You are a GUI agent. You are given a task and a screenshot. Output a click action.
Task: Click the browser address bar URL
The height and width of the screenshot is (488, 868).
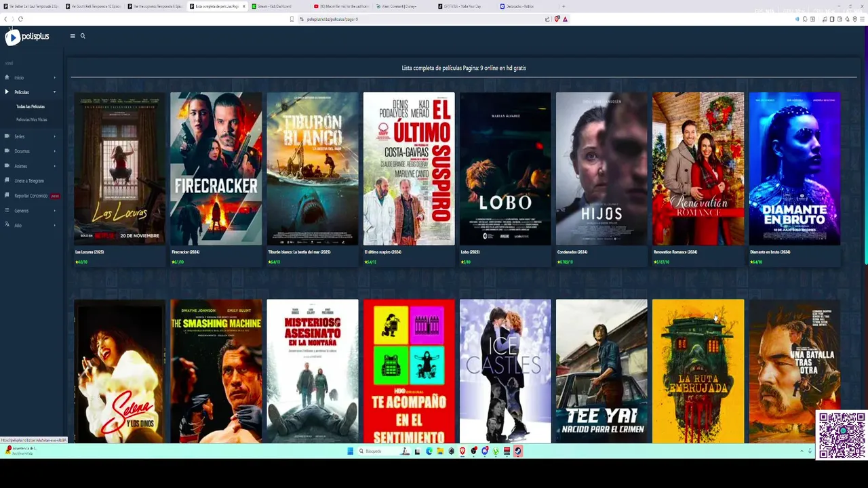click(x=332, y=19)
